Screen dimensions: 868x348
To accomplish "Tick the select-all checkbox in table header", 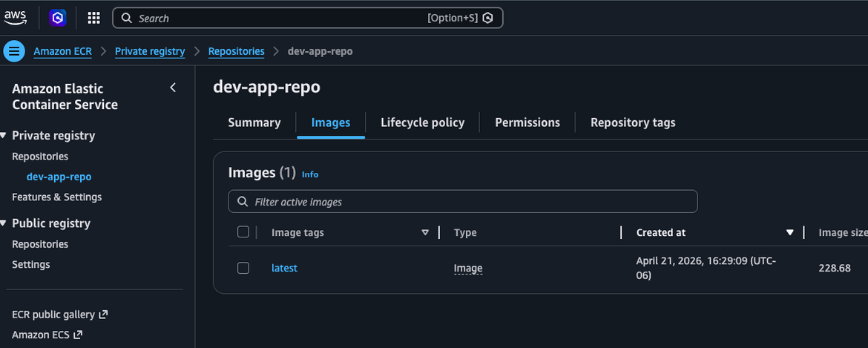I will (243, 232).
